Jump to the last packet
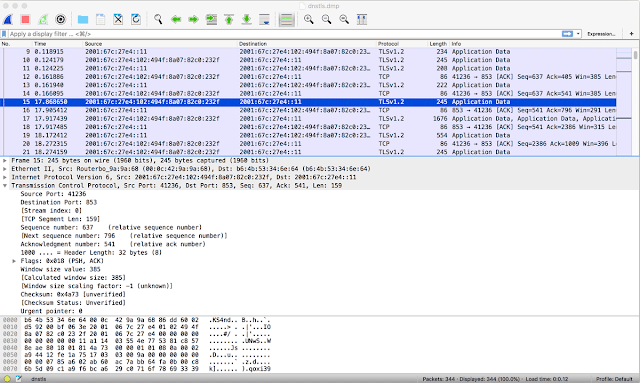640x383 pixels. (247, 19)
